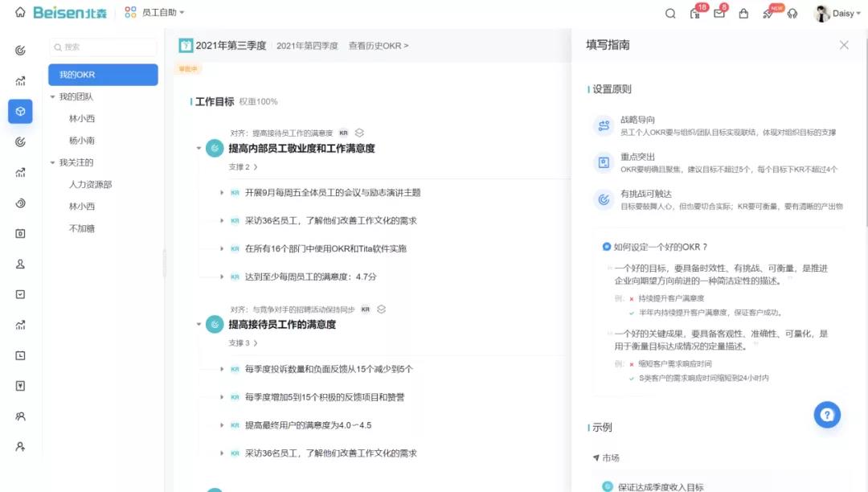Click in the 搜索 search field
The height and width of the screenshot is (492, 868).
103,47
